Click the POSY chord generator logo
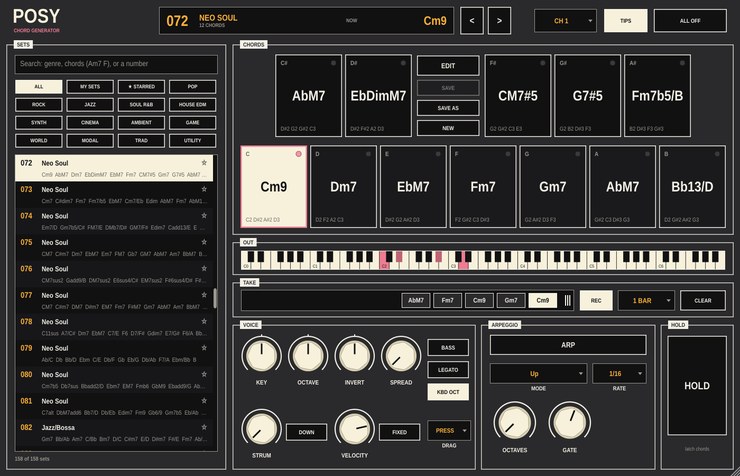 [x=36, y=20]
